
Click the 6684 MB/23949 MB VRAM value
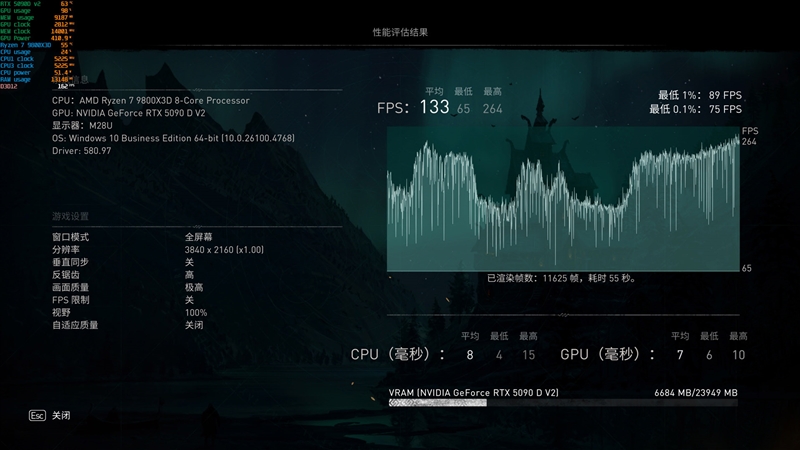point(696,393)
